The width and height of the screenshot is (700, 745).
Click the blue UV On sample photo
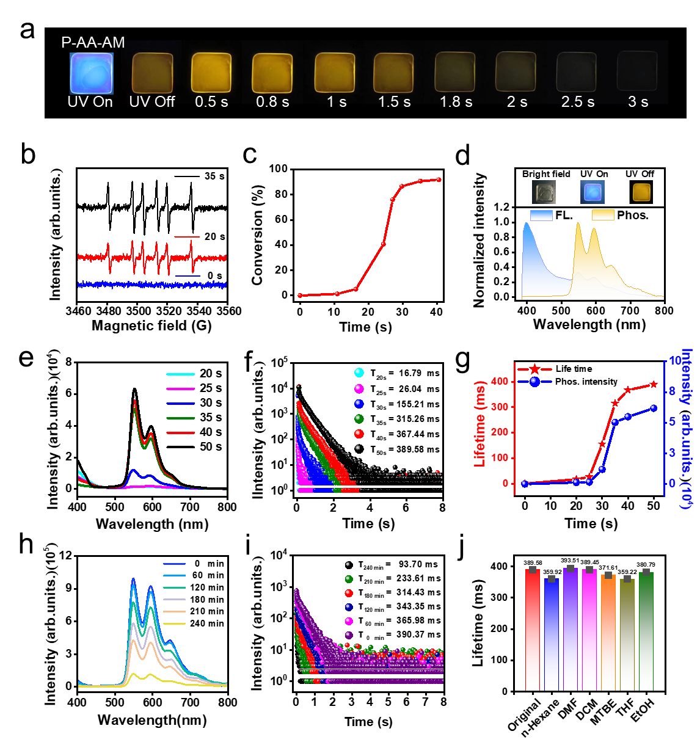tap(91, 73)
